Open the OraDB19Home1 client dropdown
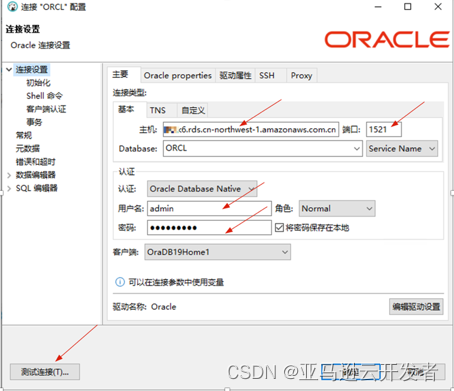Screen dimensions: 454x391 coord(217,252)
